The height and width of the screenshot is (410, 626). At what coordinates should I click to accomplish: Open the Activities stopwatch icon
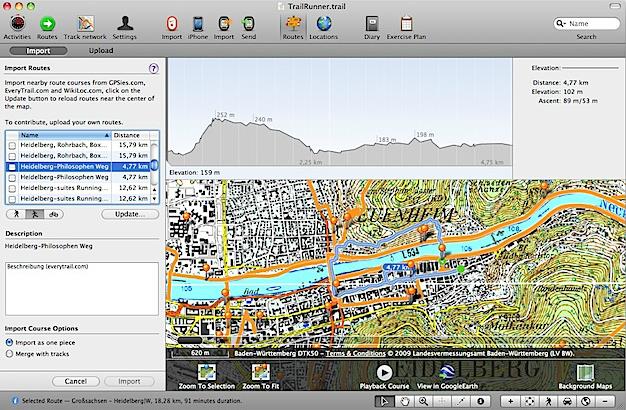tap(18, 24)
